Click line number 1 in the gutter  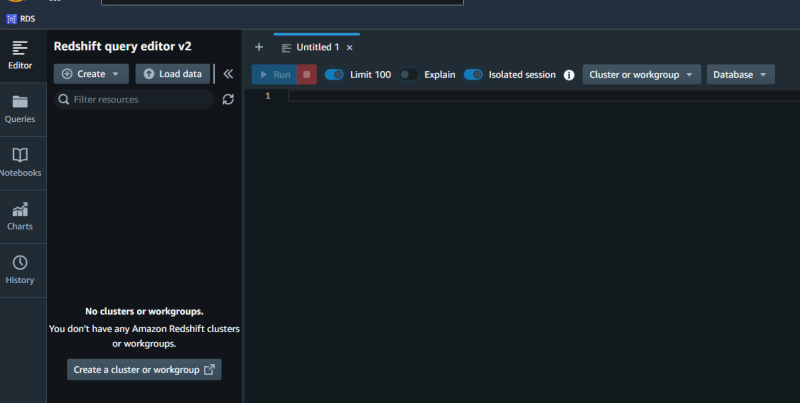pos(268,96)
